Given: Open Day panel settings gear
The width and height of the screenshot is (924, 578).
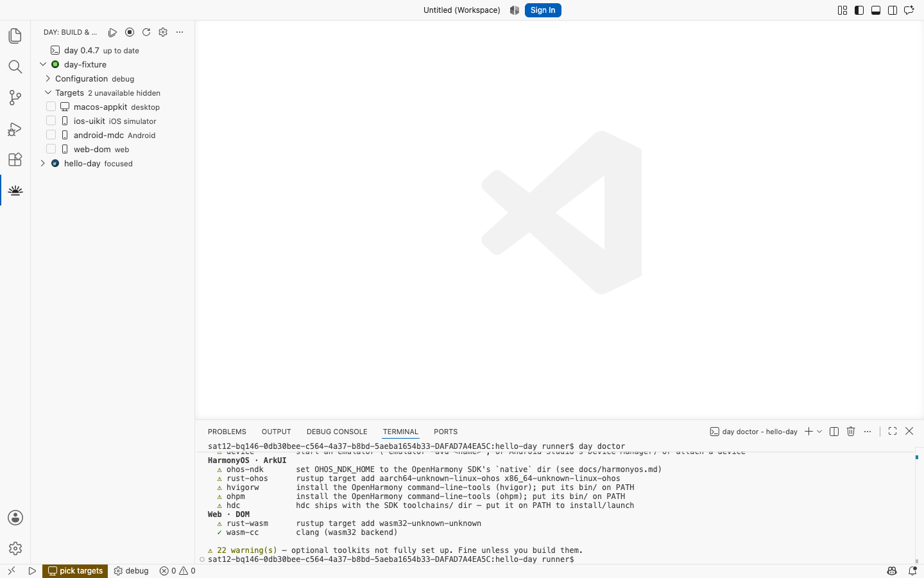Looking at the screenshot, I should (163, 32).
